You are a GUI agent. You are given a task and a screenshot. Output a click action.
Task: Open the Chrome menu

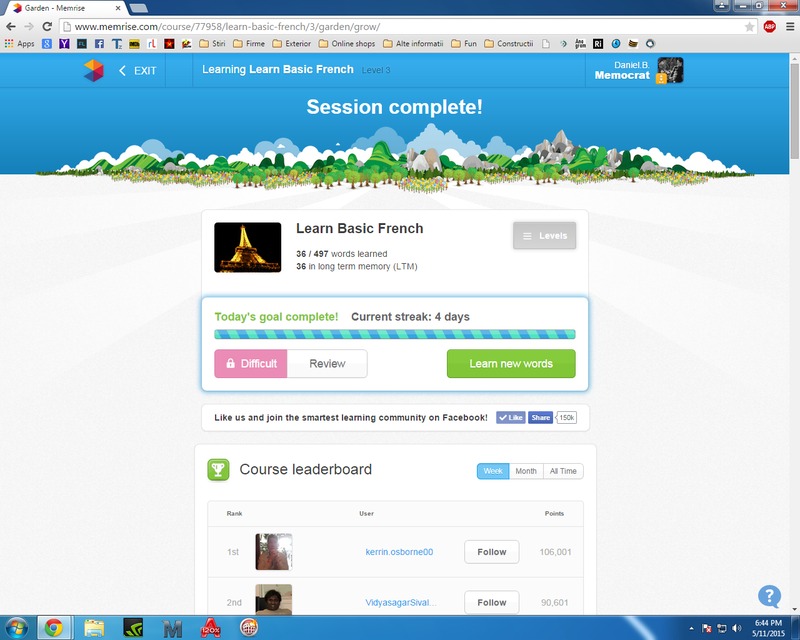coord(790,27)
